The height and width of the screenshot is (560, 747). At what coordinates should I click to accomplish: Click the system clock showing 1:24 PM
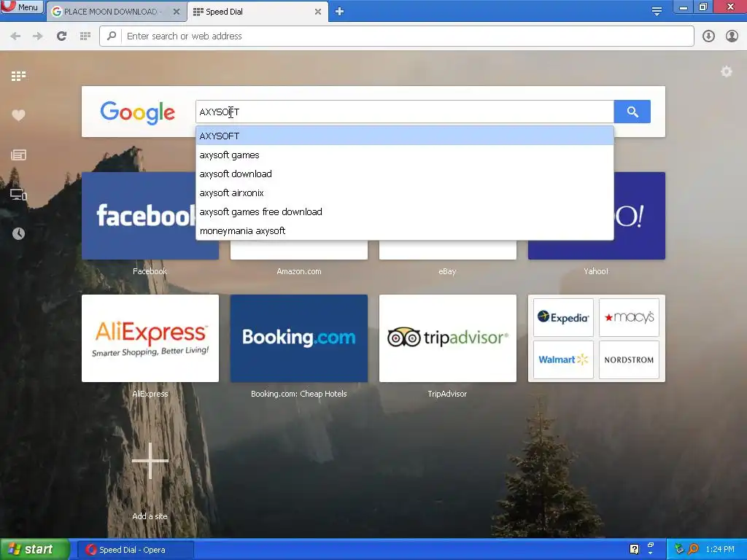pyautogui.click(x=720, y=550)
